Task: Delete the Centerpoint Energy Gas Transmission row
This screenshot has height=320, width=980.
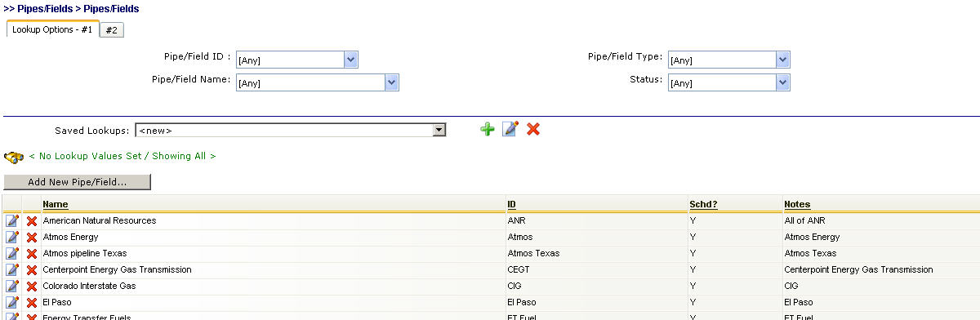Action: tap(32, 270)
